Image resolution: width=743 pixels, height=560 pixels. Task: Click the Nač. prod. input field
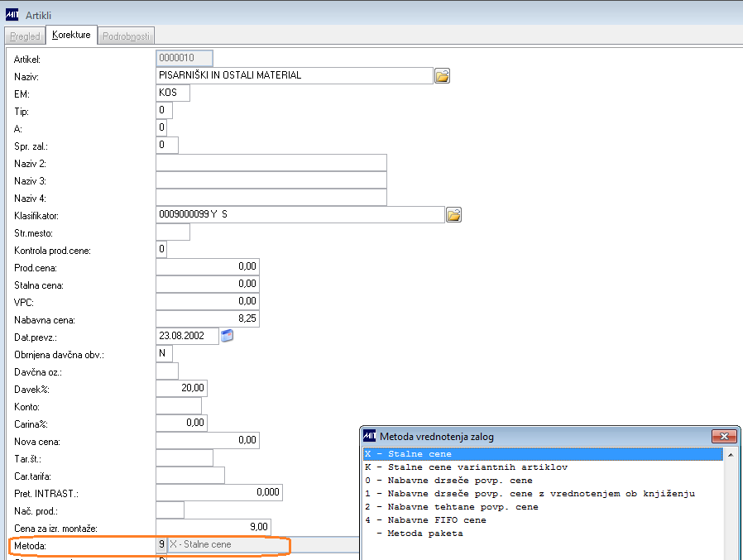tap(170, 510)
